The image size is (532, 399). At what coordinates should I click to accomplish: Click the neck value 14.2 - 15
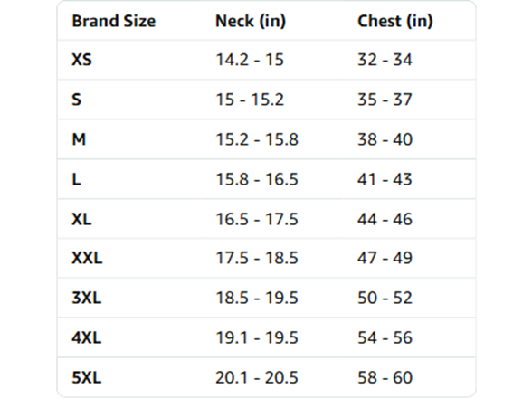(x=250, y=60)
